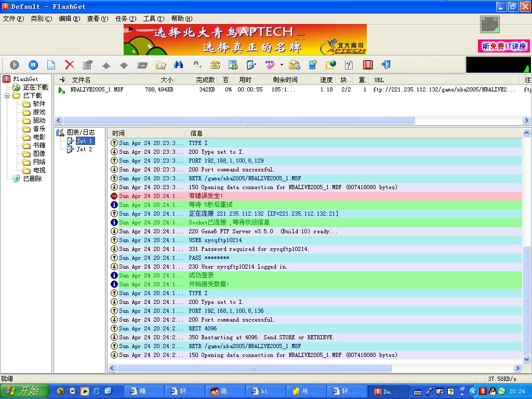
Task: Click the binoculars Find icon
Action: 178,65
